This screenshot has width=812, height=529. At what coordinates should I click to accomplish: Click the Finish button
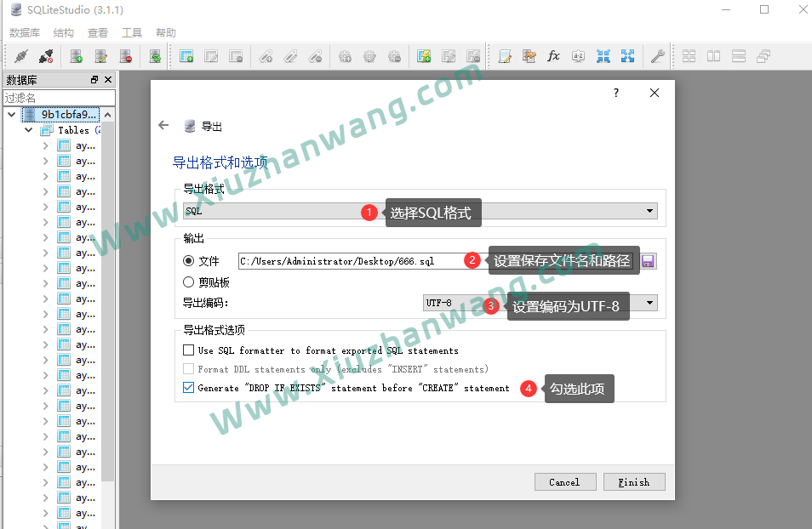tap(634, 481)
